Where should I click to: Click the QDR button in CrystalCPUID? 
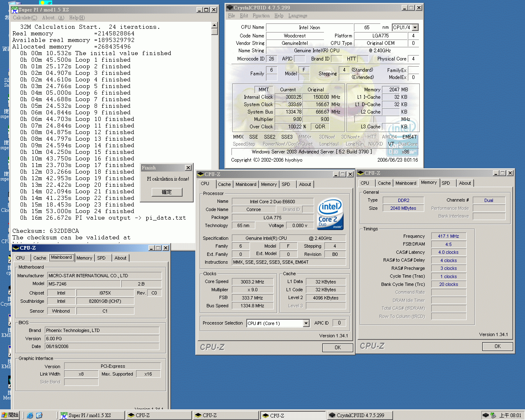click(320, 127)
